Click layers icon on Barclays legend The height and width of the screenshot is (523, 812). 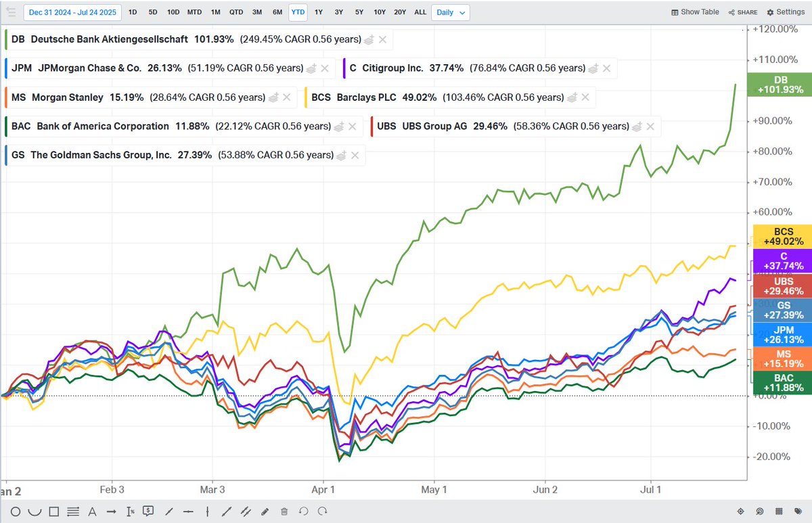571,97
